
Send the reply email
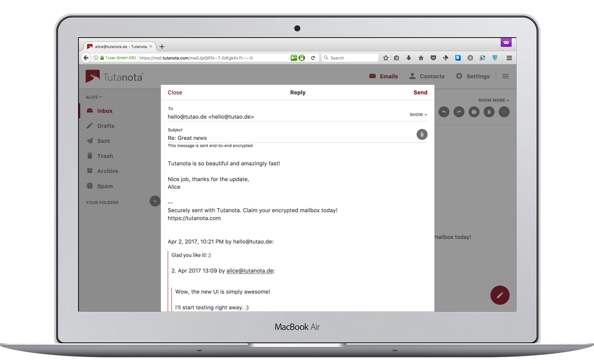[420, 92]
